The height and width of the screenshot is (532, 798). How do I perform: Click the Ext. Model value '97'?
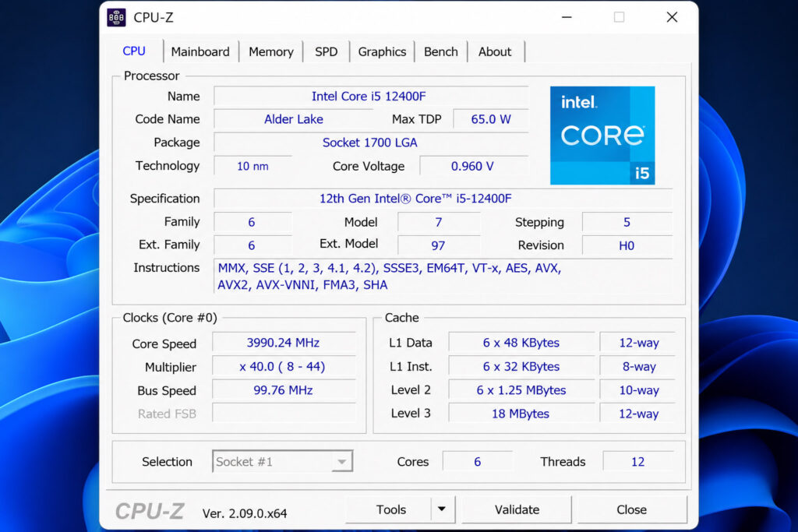point(439,245)
